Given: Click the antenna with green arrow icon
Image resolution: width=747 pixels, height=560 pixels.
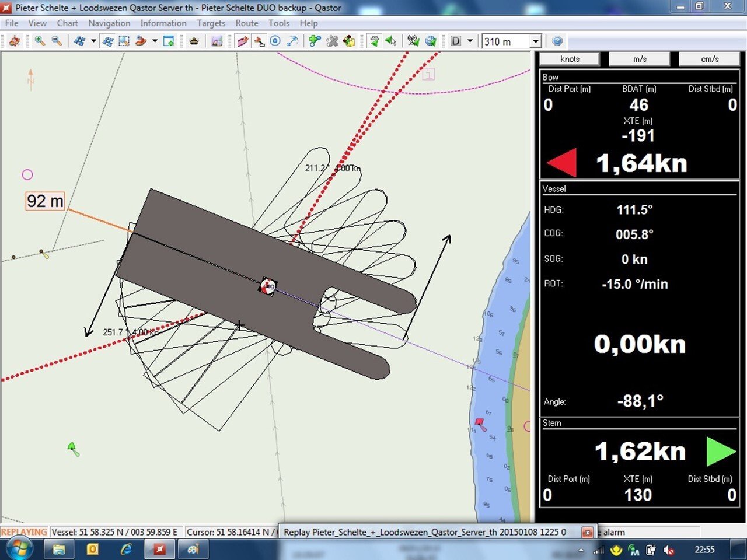Looking at the screenshot, I should pyautogui.click(x=413, y=41).
